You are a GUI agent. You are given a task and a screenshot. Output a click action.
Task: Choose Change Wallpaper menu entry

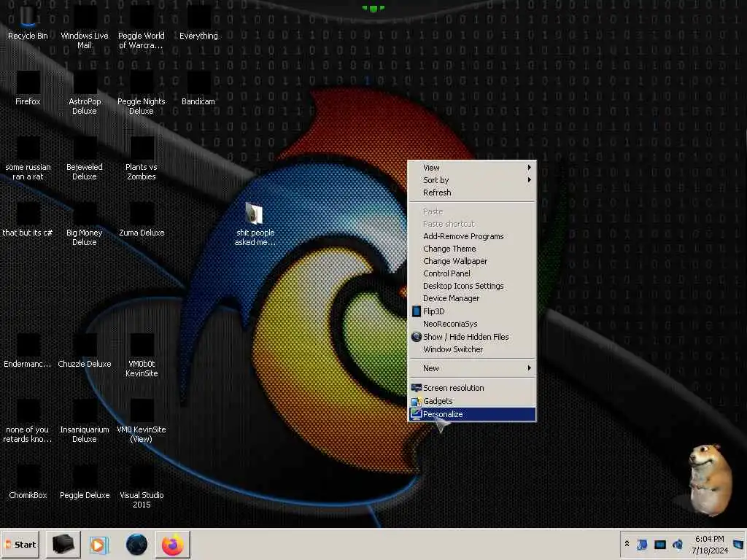click(x=472, y=261)
